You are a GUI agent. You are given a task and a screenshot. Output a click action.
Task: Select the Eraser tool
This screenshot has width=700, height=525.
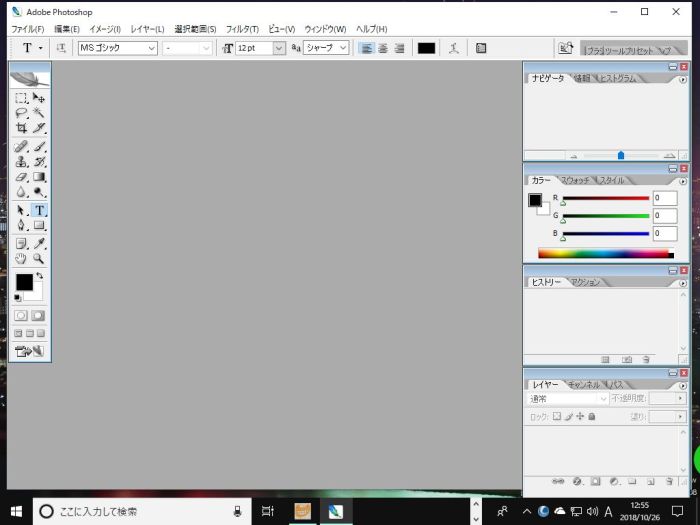(21, 177)
